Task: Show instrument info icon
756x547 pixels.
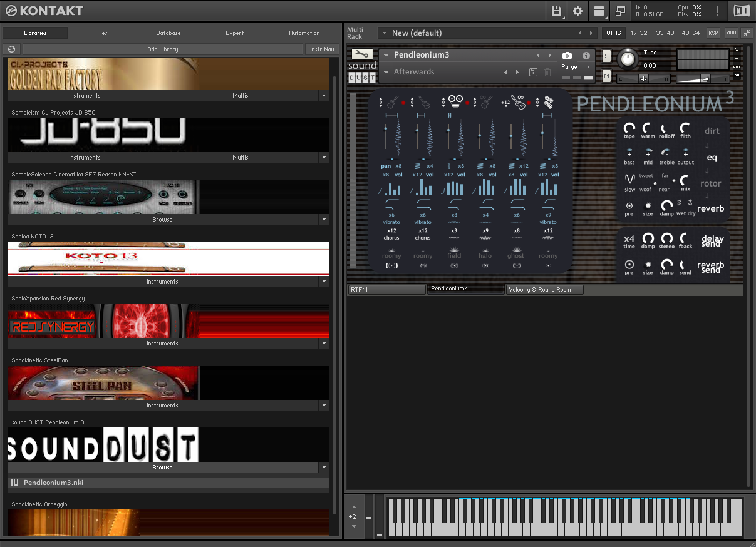Action: coord(586,56)
